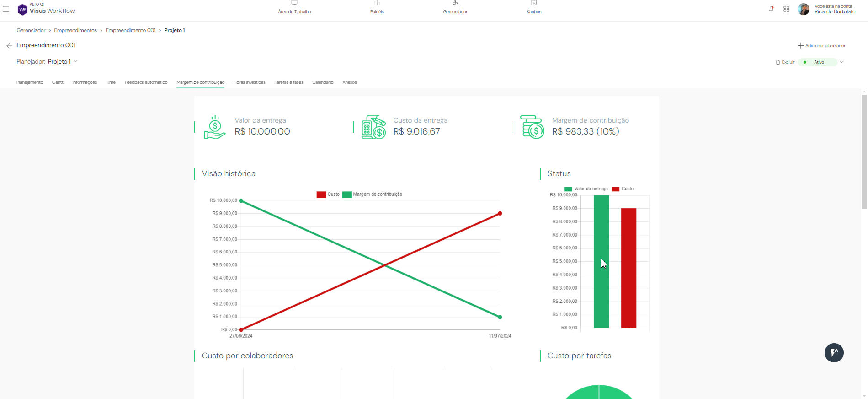Toggle the Valor da entrega legend in Status
This screenshot has width=868, height=399.
tap(586, 189)
